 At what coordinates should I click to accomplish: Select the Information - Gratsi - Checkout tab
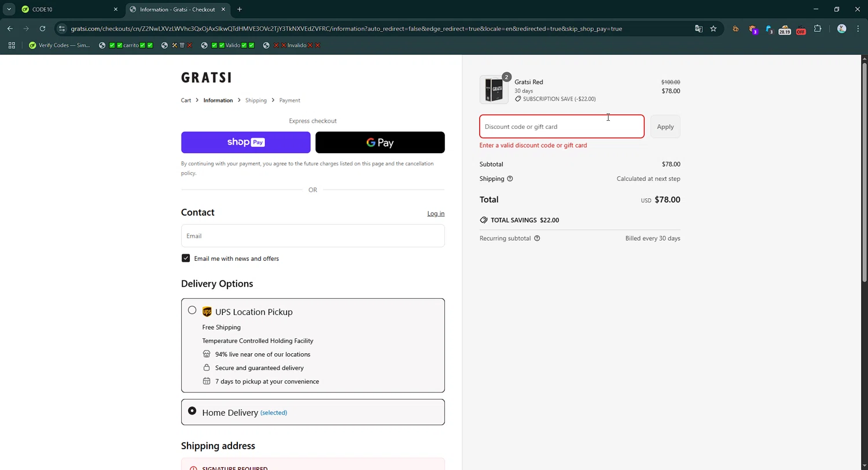(x=176, y=9)
